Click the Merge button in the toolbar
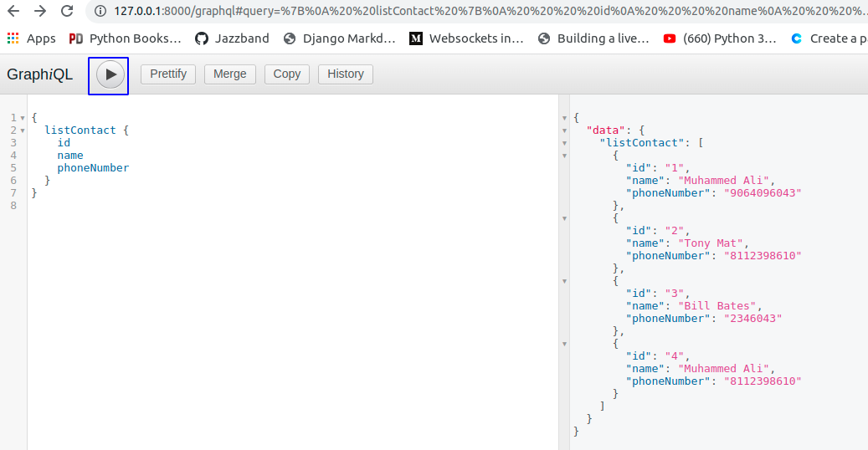Image resolution: width=868 pixels, height=450 pixels. click(x=229, y=74)
